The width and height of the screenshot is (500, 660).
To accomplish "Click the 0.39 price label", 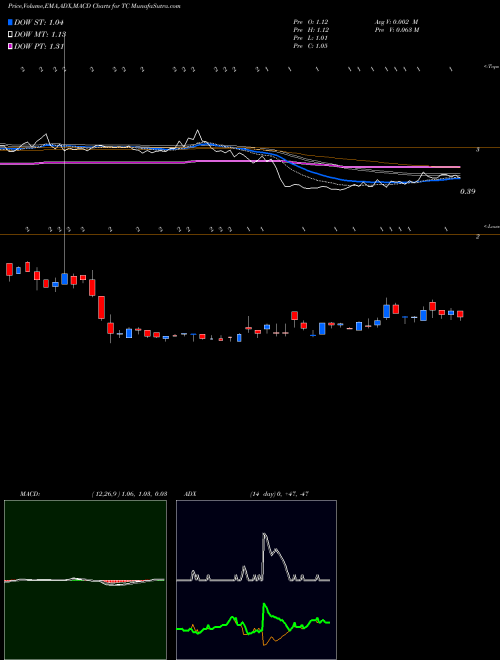I will coord(468,192).
